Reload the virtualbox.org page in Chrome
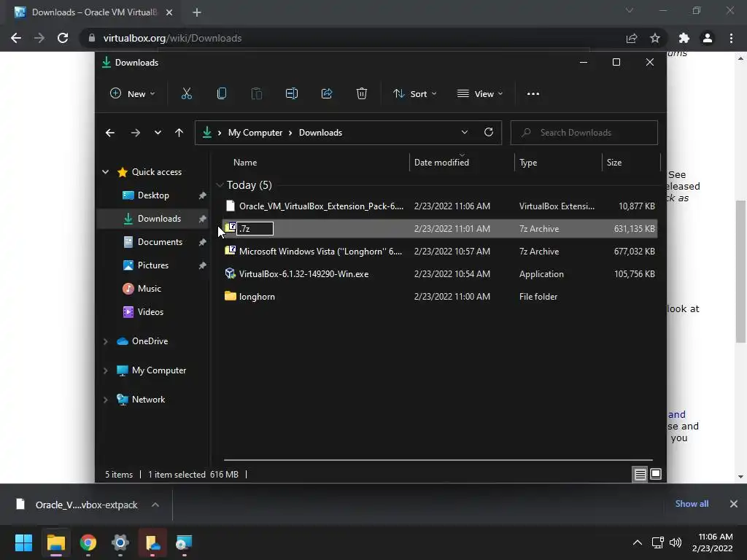Screen dimensions: 747x560 coord(63,38)
